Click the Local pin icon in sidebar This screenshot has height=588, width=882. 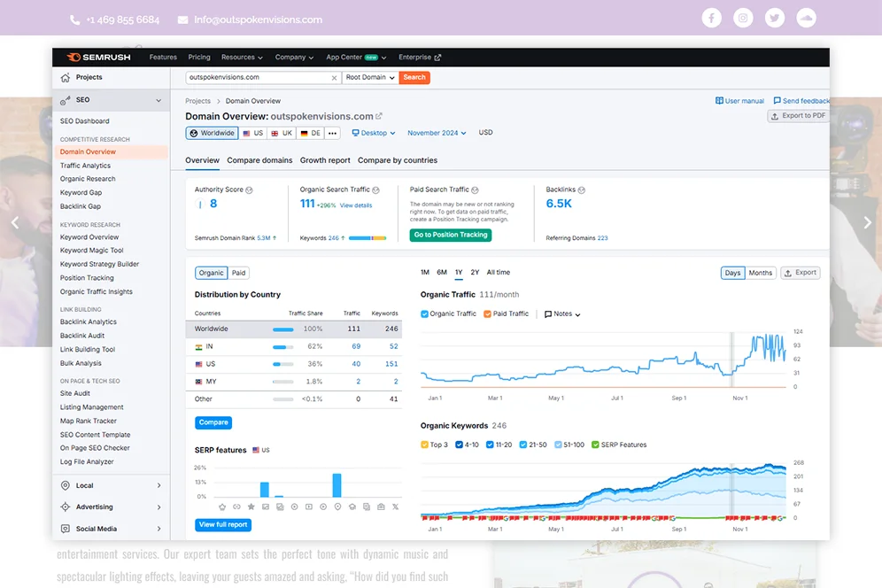coord(66,485)
